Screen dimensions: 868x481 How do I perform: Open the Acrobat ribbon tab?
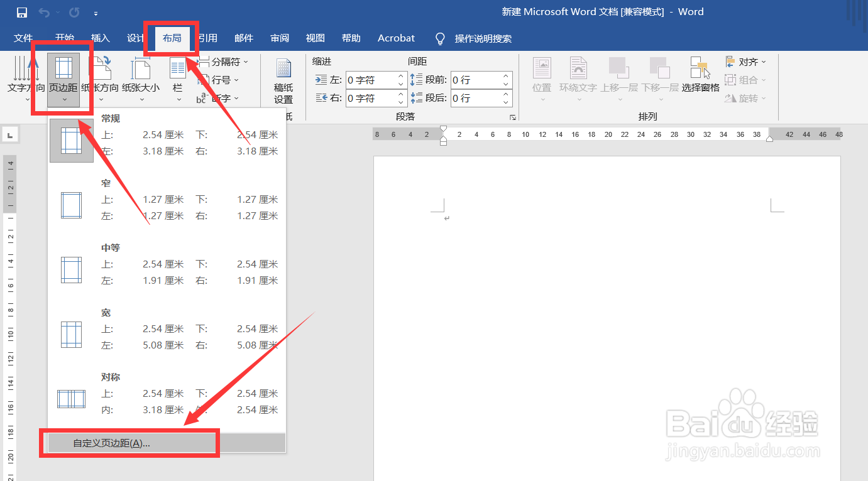[x=395, y=38]
